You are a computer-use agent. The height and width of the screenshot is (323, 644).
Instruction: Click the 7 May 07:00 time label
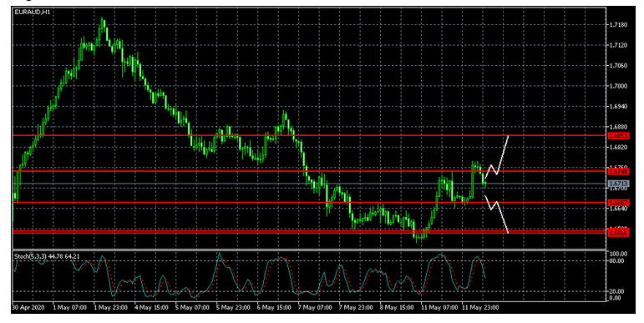[x=315, y=307]
